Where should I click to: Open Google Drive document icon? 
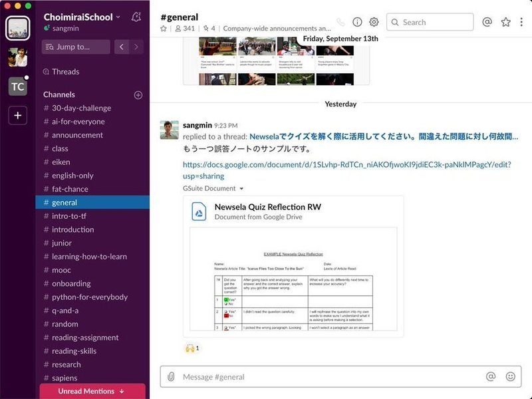[199, 211]
